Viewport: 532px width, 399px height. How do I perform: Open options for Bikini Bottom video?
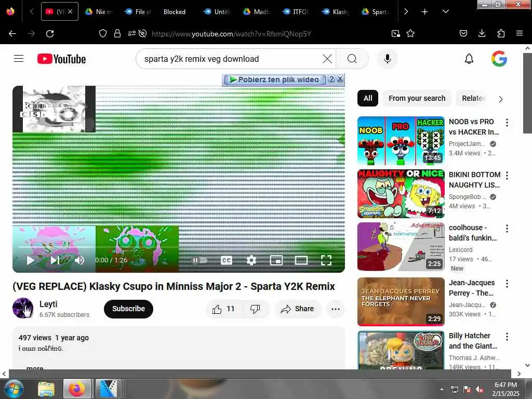pyautogui.click(x=507, y=176)
